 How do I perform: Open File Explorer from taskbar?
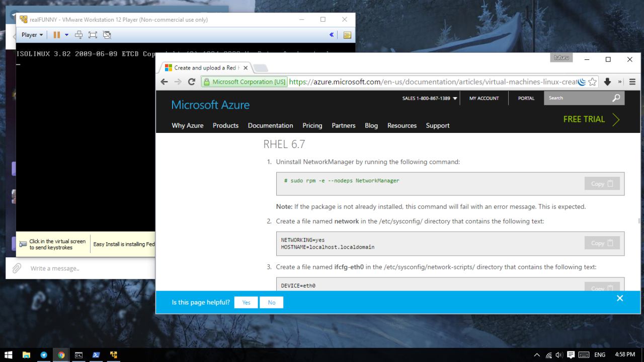pyautogui.click(x=26, y=355)
